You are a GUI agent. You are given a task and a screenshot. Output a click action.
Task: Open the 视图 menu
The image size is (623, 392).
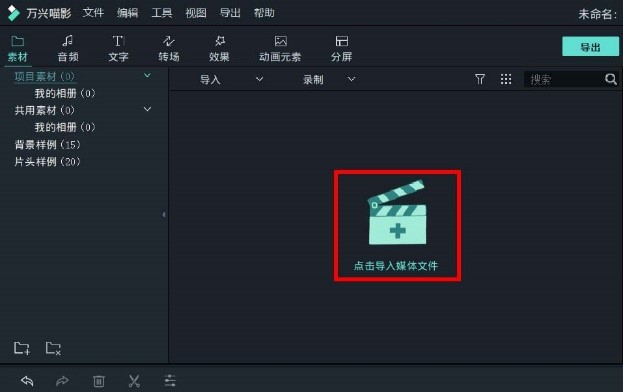pyautogui.click(x=196, y=13)
